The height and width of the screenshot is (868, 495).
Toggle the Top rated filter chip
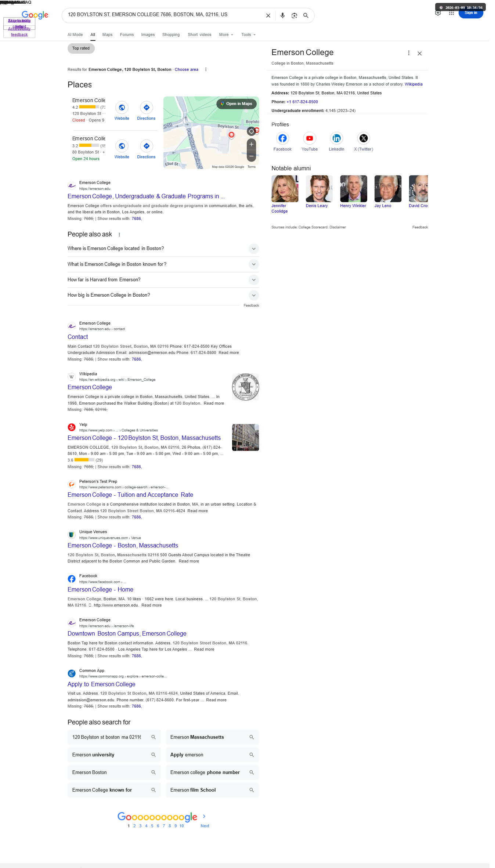pos(81,48)
